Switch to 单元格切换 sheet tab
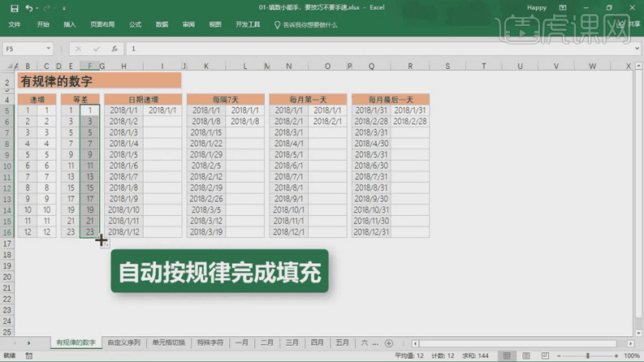 pyautogui.click(x=169, y=343)
